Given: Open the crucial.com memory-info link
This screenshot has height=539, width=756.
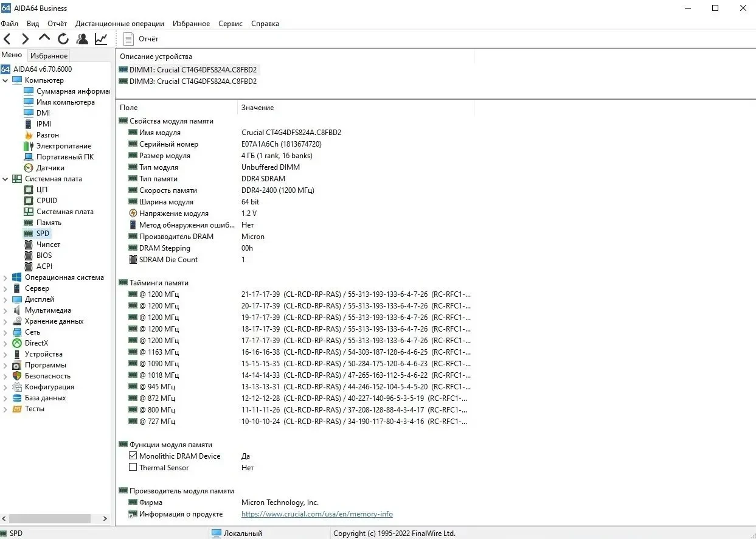Looking at the screenshot, I should click(317, 514).
